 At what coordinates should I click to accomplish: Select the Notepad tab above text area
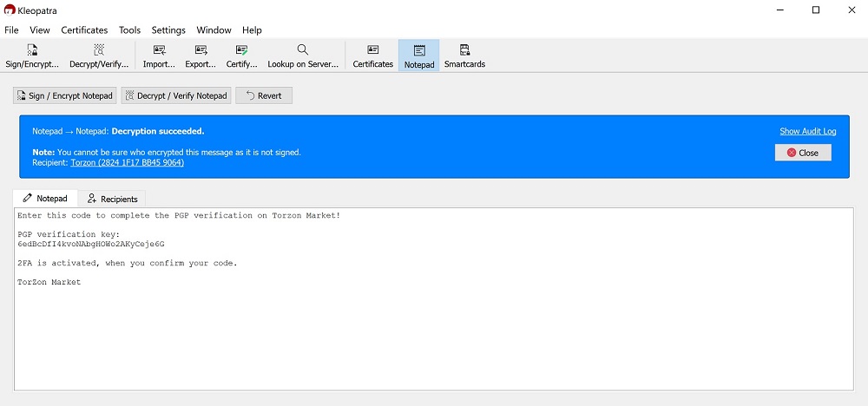click(x=45, y=199)
